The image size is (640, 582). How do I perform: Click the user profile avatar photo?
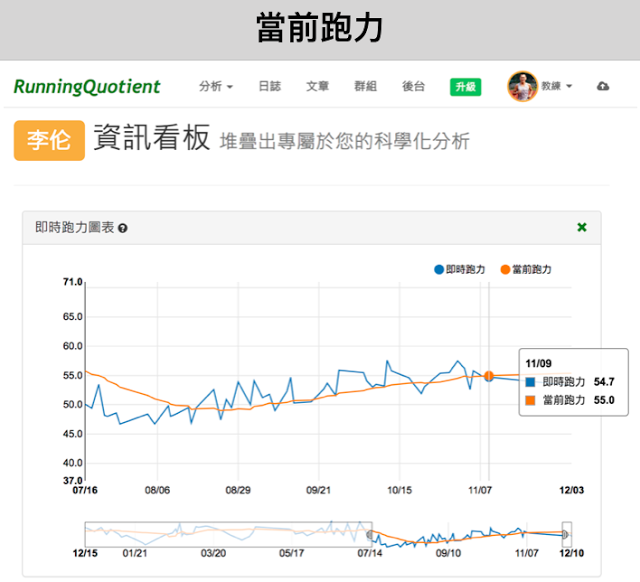(x=522, y=87)
